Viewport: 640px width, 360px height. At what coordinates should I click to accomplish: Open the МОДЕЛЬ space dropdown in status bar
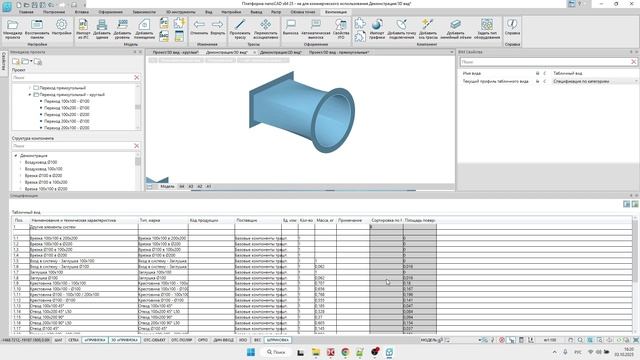tap(432, 340)
